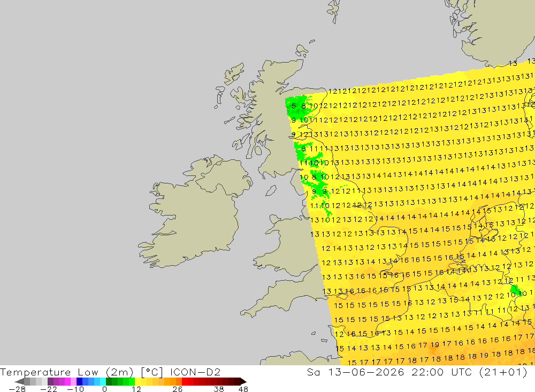Click the -10 label on the temperature scale

(75, 389)
